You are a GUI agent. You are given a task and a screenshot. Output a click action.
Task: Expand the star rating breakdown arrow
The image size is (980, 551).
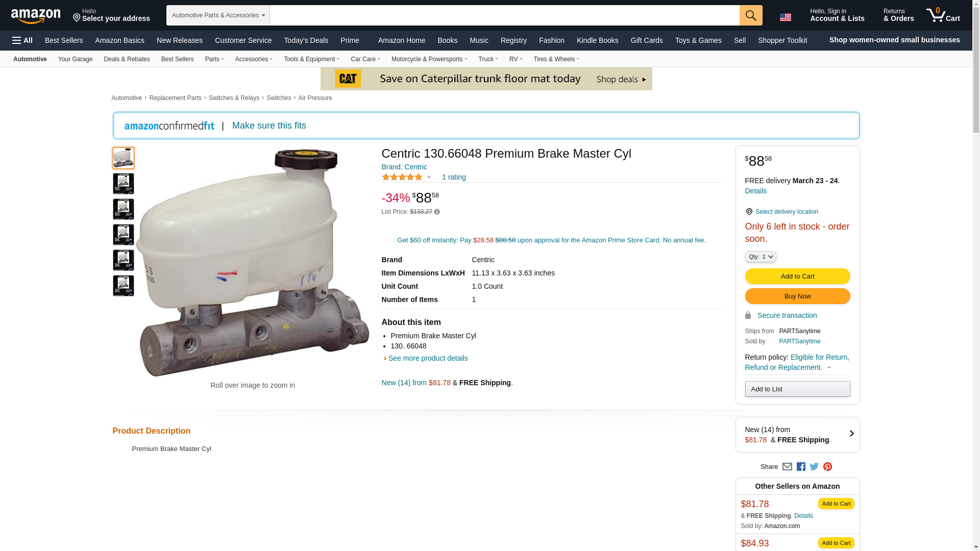pyautogui.click(x=429, y=178)
